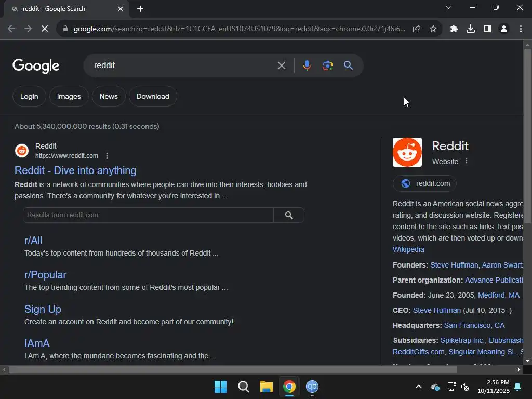Click the horizontal scrollbar thumb
Viewport: 532px width, 399px height.
coord(233,369)
